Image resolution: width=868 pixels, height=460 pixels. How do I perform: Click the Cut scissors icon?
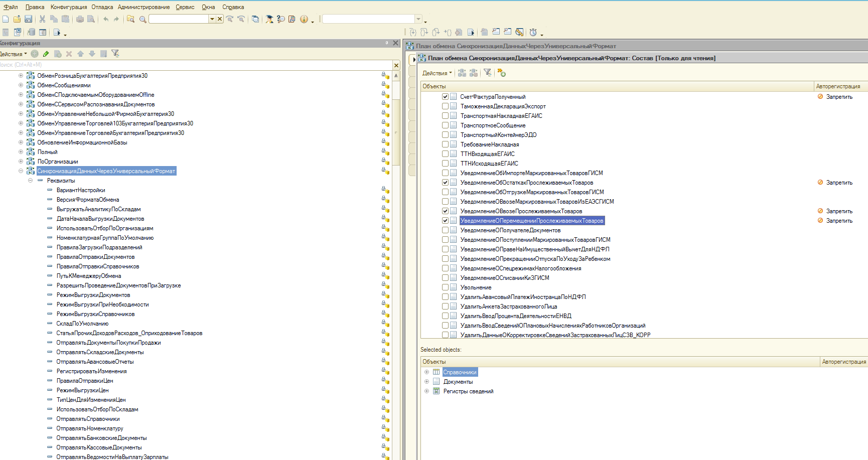tap(42, 19)
